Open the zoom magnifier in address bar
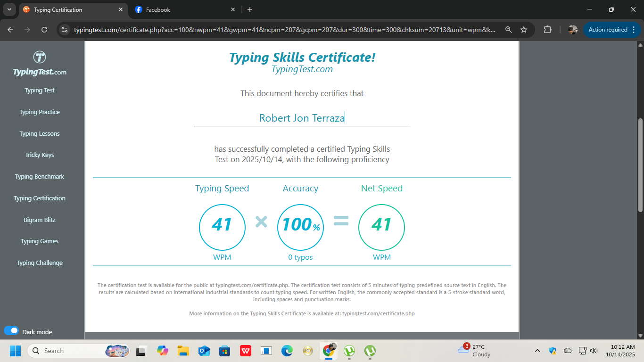 point(508,30)
